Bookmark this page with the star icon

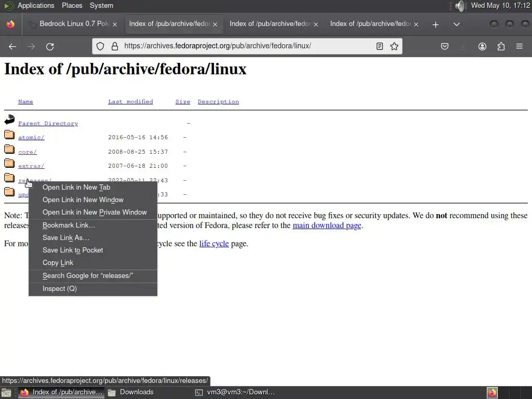[x=394, y=46]
